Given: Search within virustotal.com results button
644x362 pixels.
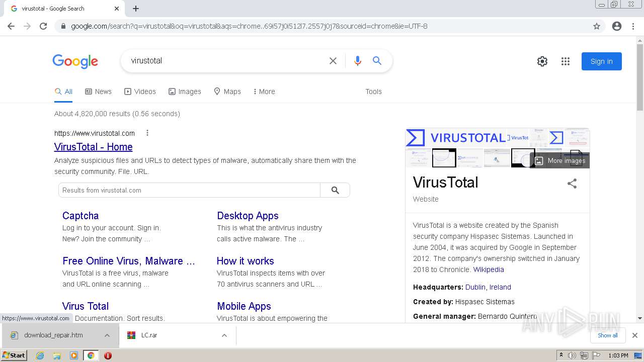Looking at the screenshot, I should point(335,190).
